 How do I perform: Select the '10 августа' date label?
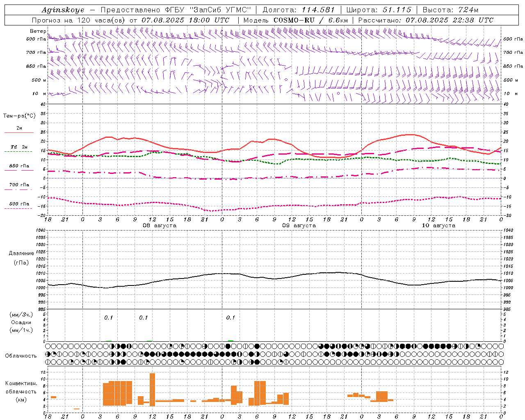pos(438,226)
